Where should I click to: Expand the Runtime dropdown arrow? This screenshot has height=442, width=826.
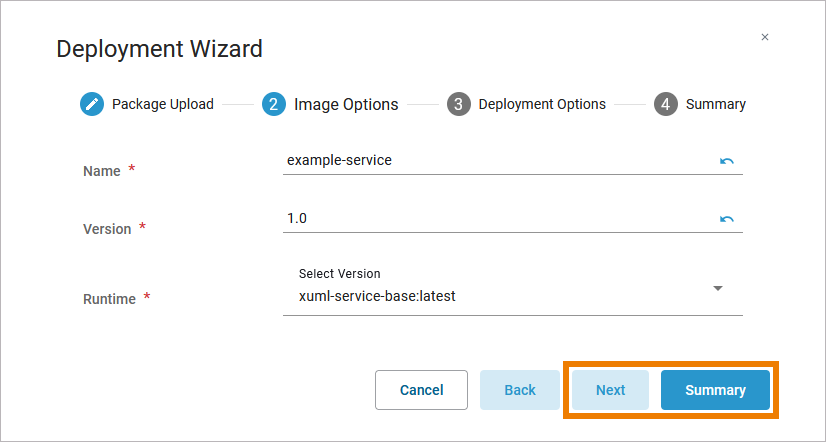point(718,289)
